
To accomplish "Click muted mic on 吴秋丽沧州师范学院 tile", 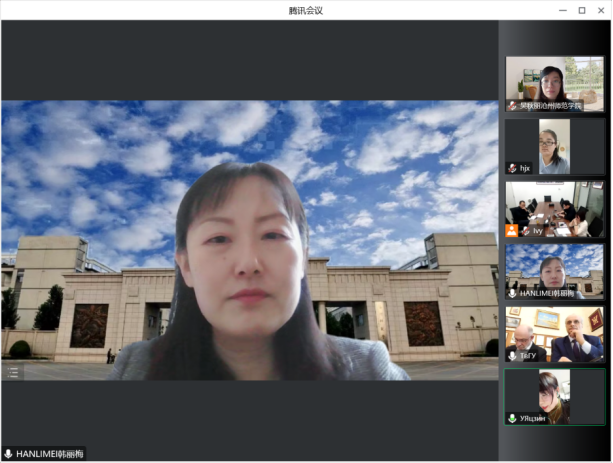I will 512,105.
